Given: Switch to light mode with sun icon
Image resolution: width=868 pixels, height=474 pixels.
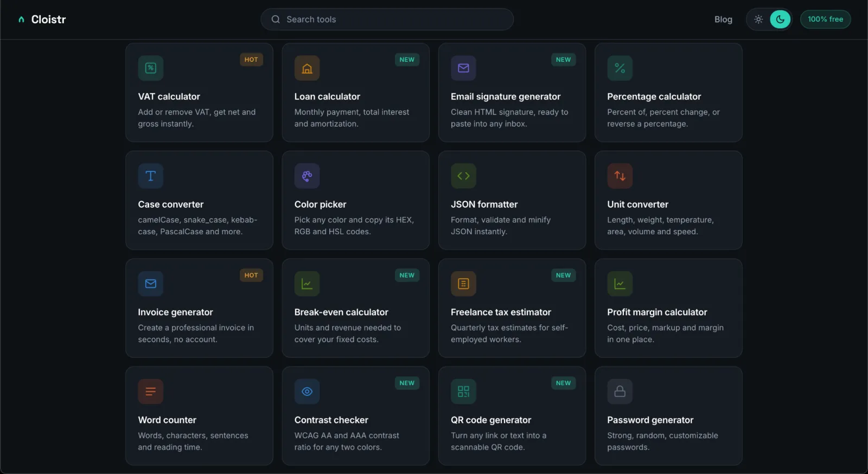Looking at the screenshot, I should tap(758, 20).
